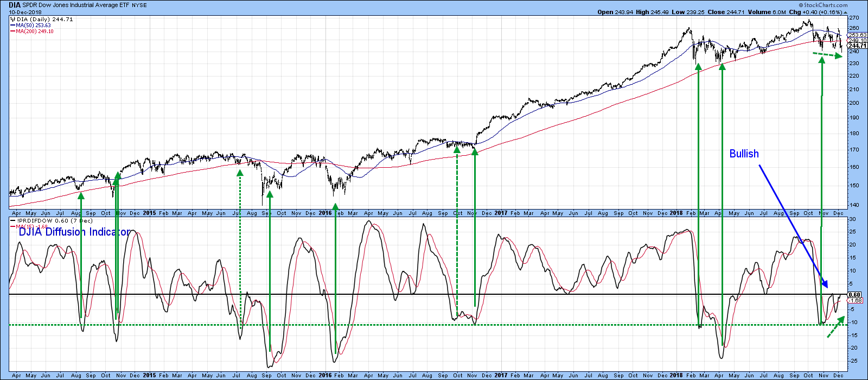The width and height of the screenshot is (868, 380).
Task: Click the DJIA Diffusion Indicator label
Action: (x=74, y=232)
